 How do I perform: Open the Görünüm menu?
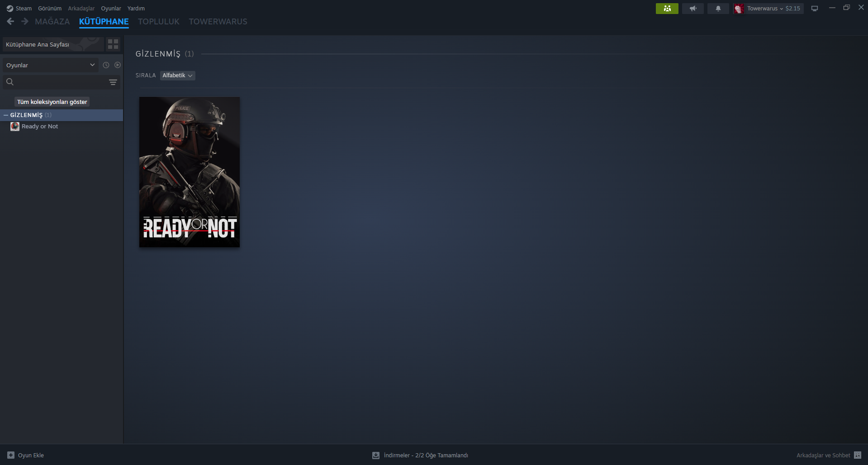(x=50, y=9)
